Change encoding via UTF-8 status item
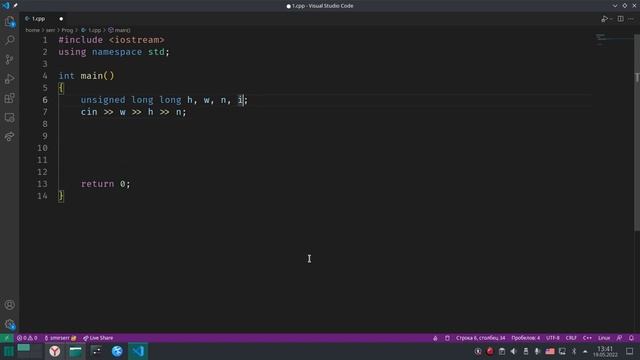 553,338
